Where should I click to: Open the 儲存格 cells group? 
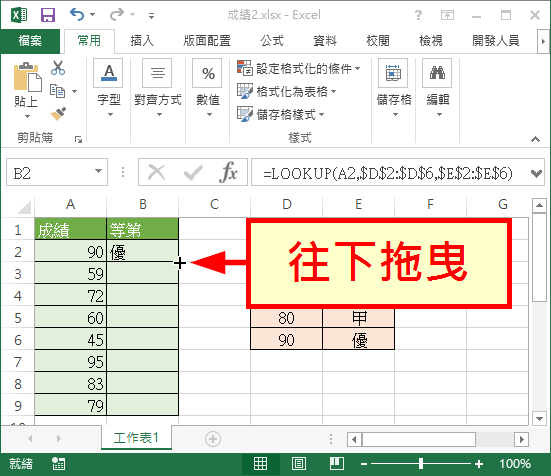[x=394, y=89]
